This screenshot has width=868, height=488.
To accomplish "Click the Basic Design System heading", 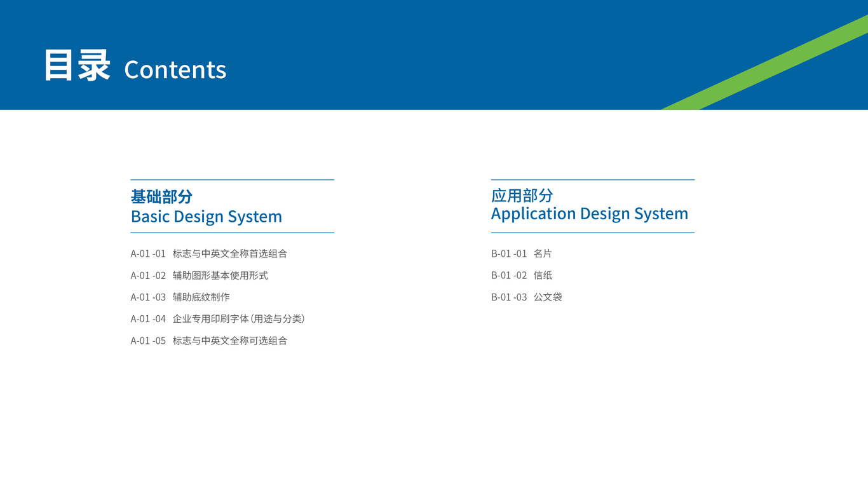I will pyautogui.click(x=207, y=217).
